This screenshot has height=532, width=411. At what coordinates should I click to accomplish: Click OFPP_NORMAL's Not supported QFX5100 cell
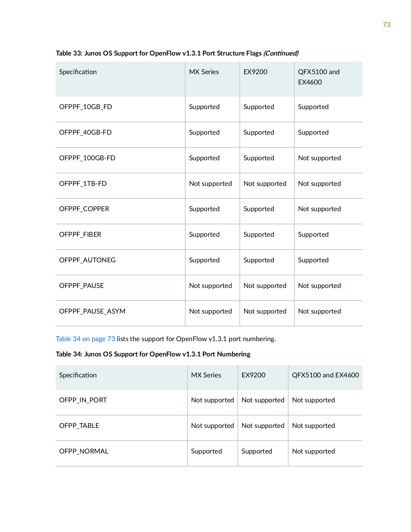click(x=313, y=451)
